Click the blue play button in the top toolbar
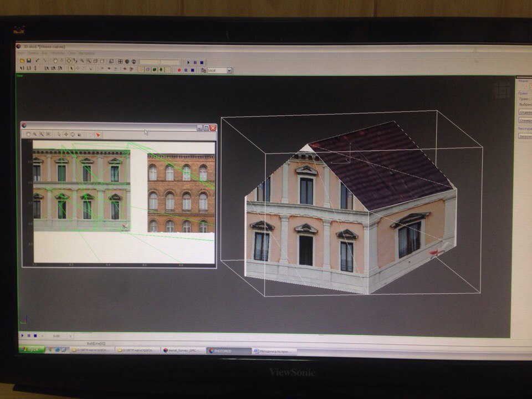The width and height of the screenshot is (532, 399). pos(188,62)
